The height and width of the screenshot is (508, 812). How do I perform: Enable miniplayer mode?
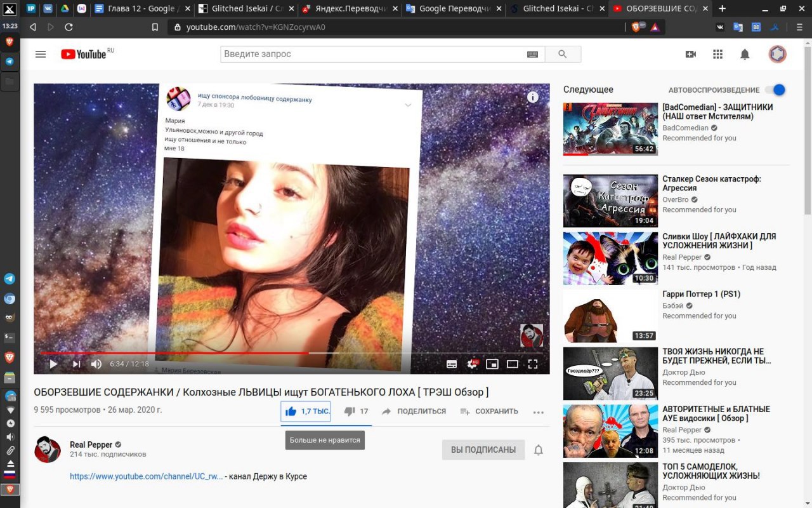click(x=492, y=364)
